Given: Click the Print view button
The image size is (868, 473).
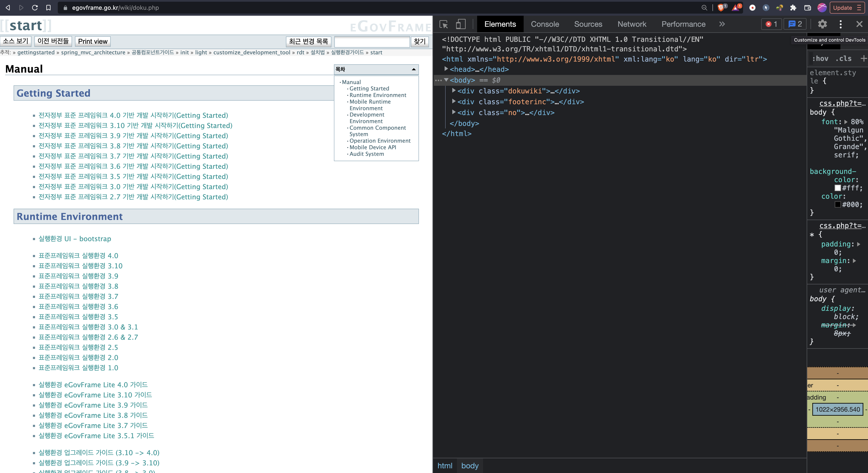Looking at the screenshot, I should coord(93,41).
